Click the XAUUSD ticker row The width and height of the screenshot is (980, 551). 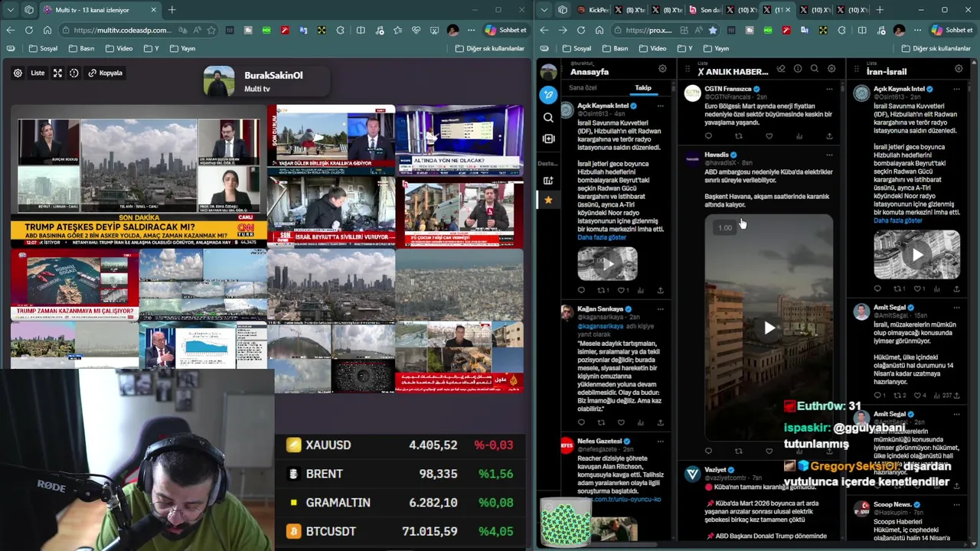pos(400,445)
